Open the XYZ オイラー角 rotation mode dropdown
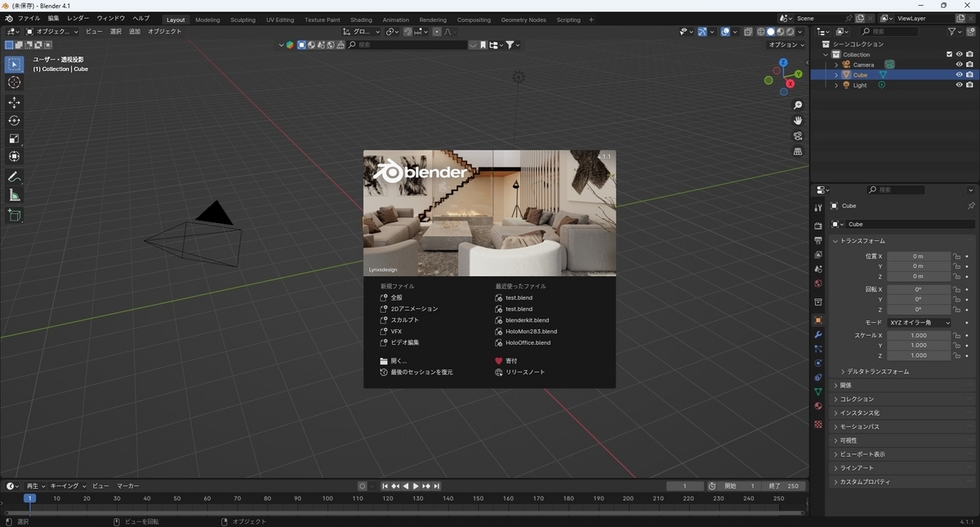The height and width of the screenshot is (527, 980). point(920,322)
